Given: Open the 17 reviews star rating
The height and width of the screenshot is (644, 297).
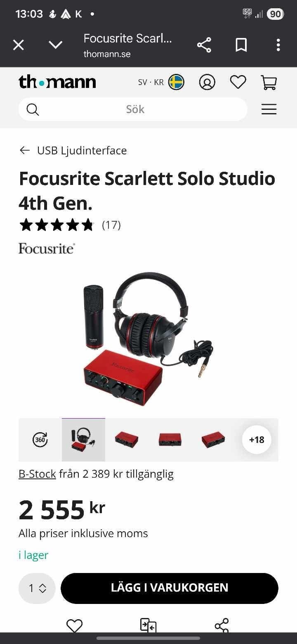Looking at the screenshot, I should [x=70, y=225].
